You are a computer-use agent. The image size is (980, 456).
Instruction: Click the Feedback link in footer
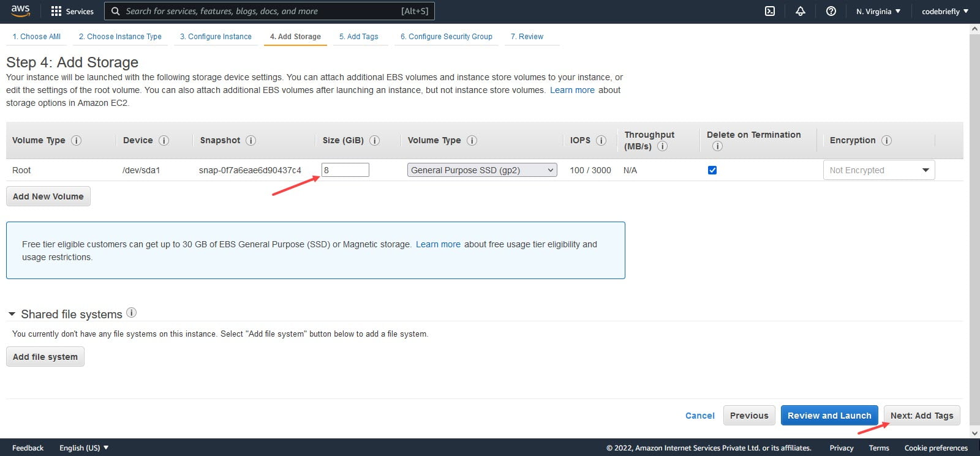click(x=28, y=448)
